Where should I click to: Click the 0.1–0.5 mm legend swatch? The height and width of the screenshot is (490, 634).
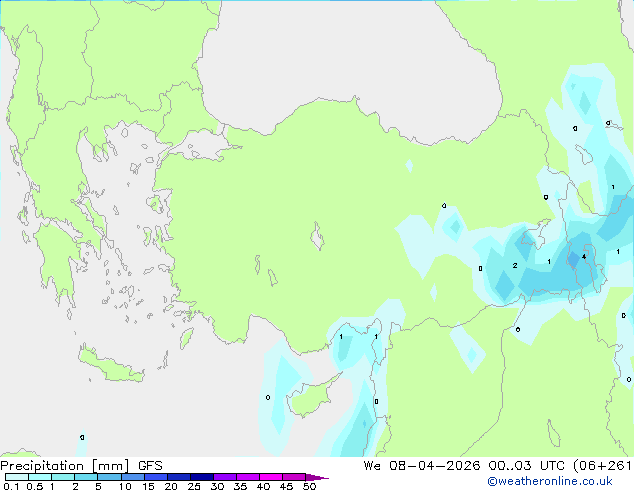(x=17, y=477)
